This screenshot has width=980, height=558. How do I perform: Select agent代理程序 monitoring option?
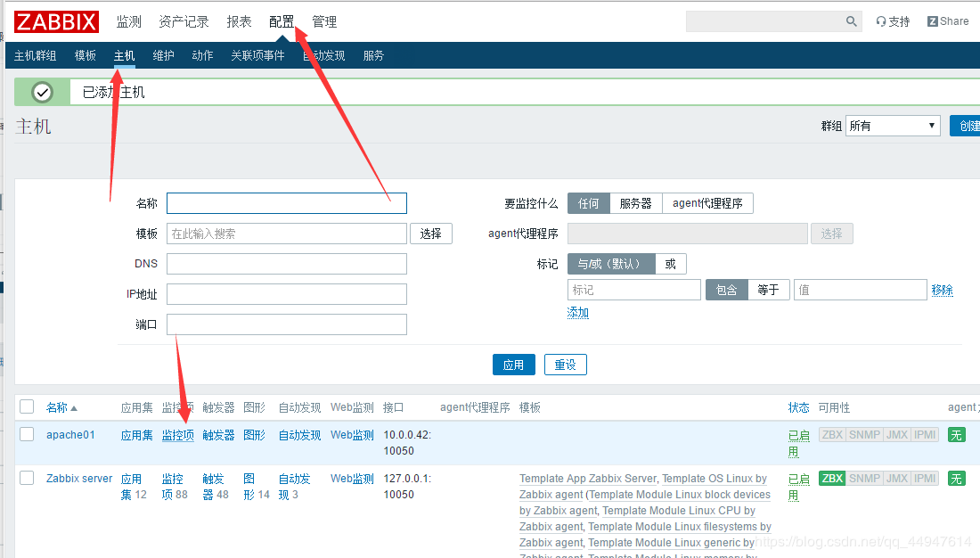pyautogui.click(x=707, y=203)
